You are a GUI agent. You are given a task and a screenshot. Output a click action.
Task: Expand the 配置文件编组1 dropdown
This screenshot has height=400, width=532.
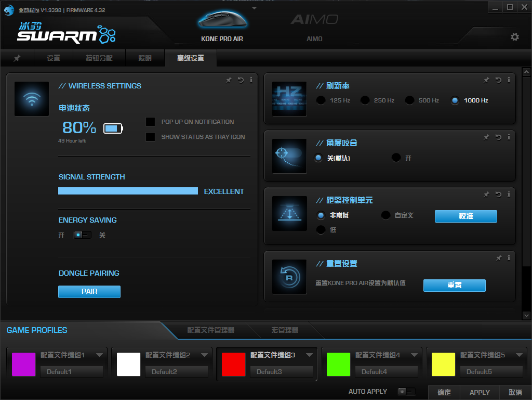99,355
